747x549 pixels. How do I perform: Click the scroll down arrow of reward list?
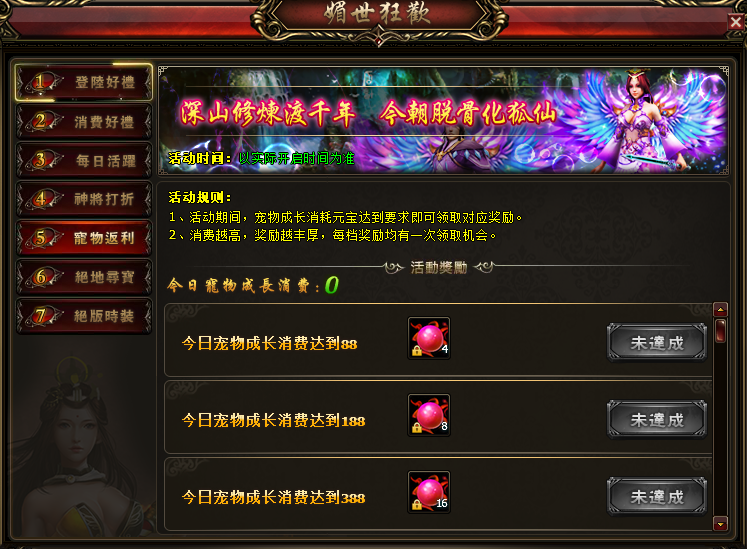720,524
